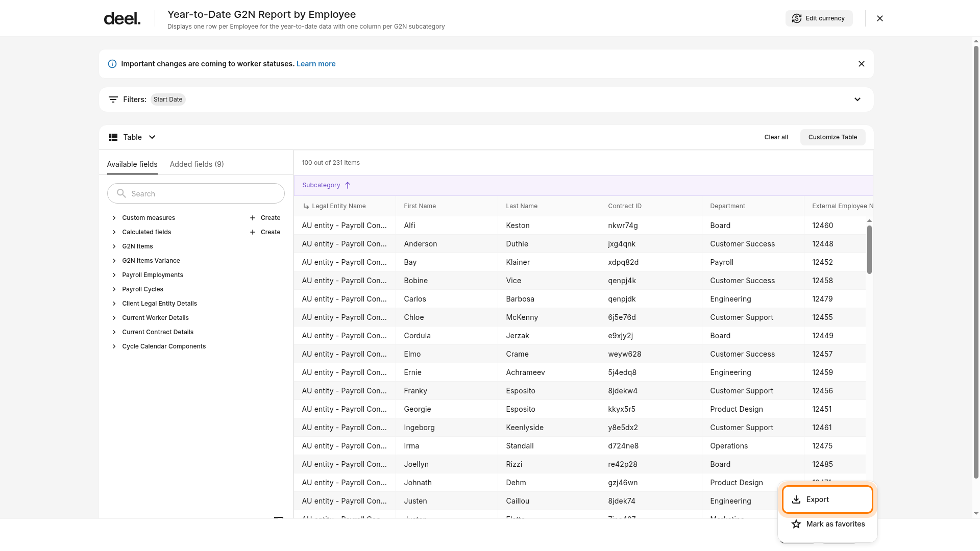This screenshot has width=980, height=551.
Task: Click the search magnifier icon
Action: (121, 193)
